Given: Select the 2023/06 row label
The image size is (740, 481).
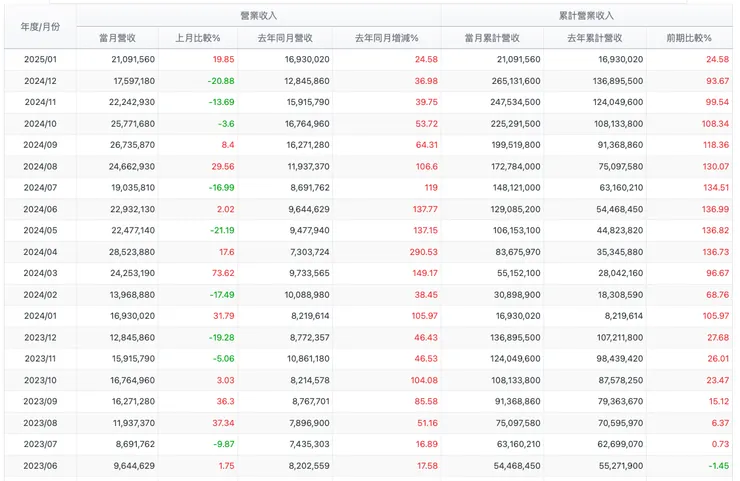Looking at the screenshot, I should [40, 466].
